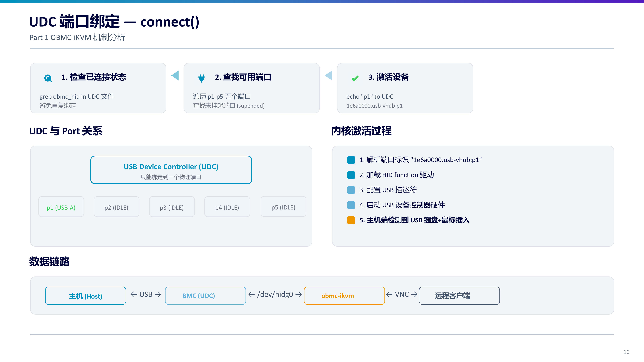Click the triangle arrow between step 1 and 2
Screen dimensions: 644x362
click(175, 75)
